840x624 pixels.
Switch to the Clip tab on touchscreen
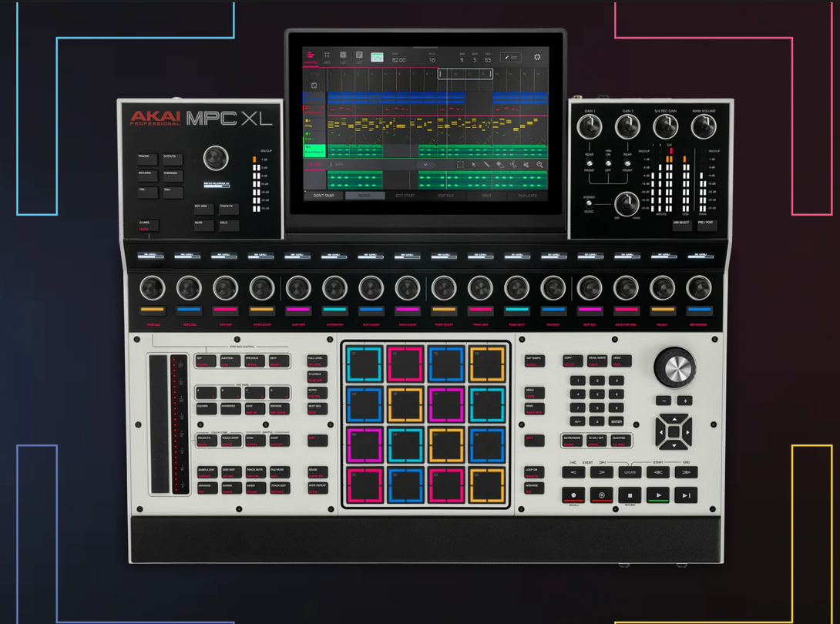tap(343, 58)
